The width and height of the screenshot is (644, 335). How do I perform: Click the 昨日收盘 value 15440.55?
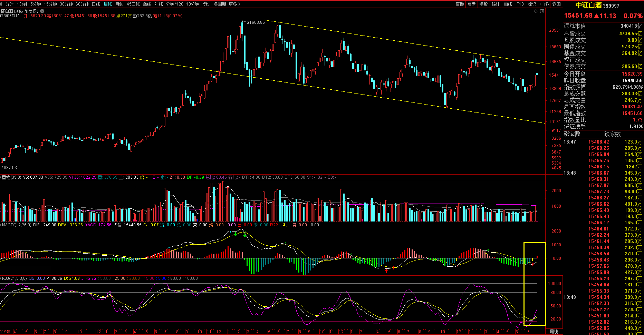(x=632, y=80)
